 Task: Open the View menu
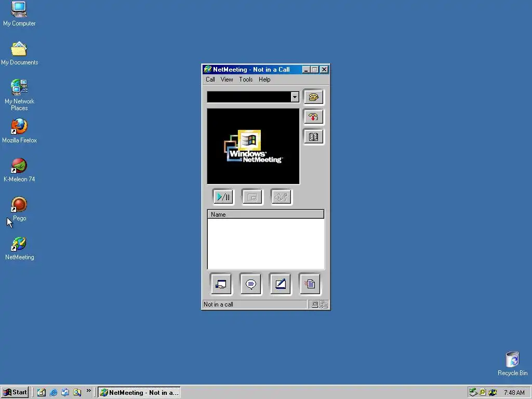[227, 79]
